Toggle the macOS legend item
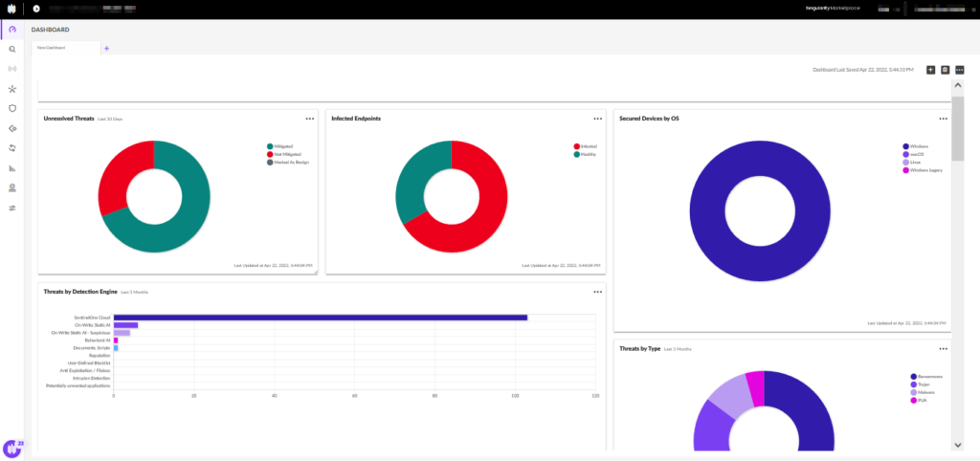Viewport: 980px width, 461px height. pyautogui.click(x=914, y=154)
